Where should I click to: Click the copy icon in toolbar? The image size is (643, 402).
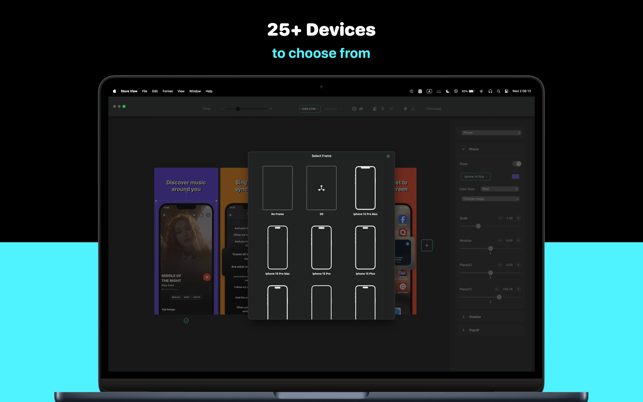pos(374,109)
